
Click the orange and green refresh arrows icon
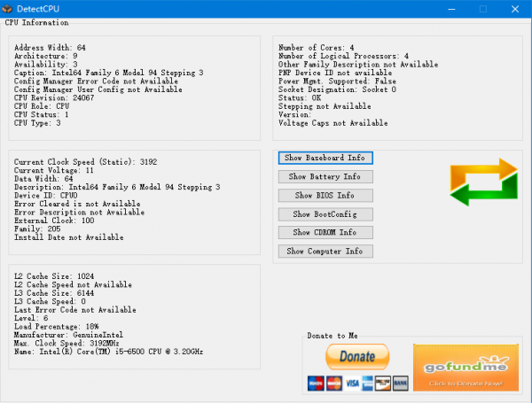484,182
